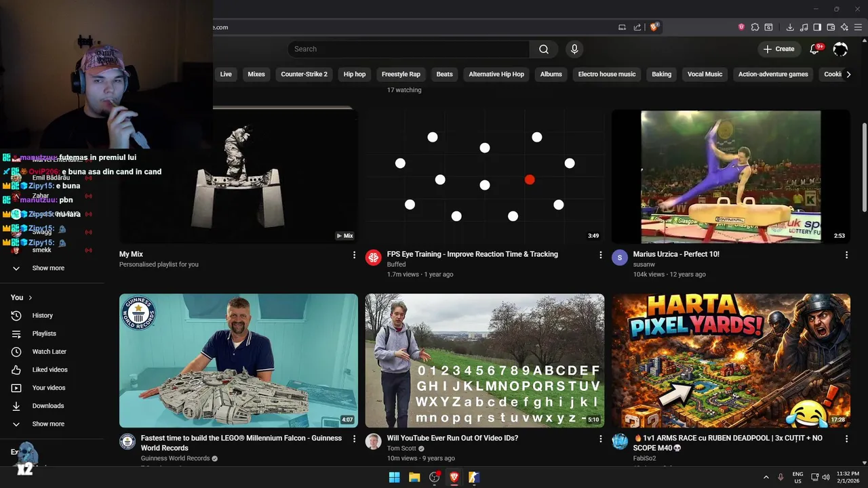Open susanw channel avatar
Viewport: 868px width, 488px height.
click(x=619, y=257)
